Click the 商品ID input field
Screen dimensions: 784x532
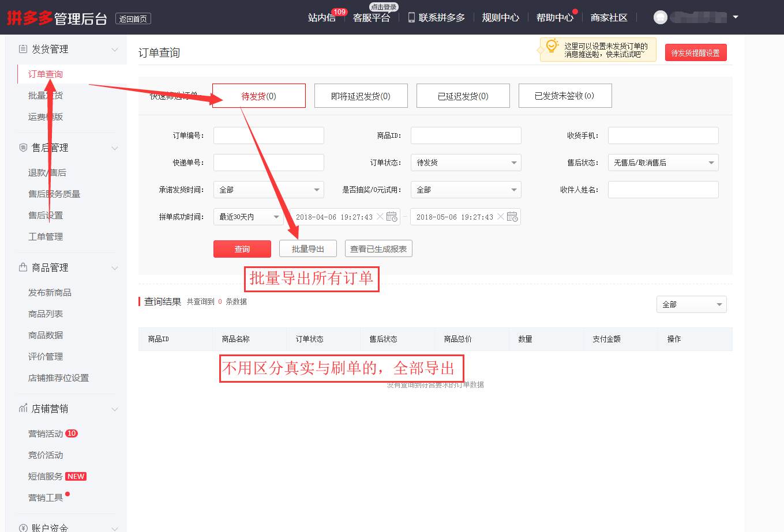pyautogui.click(x=466, y=135)
